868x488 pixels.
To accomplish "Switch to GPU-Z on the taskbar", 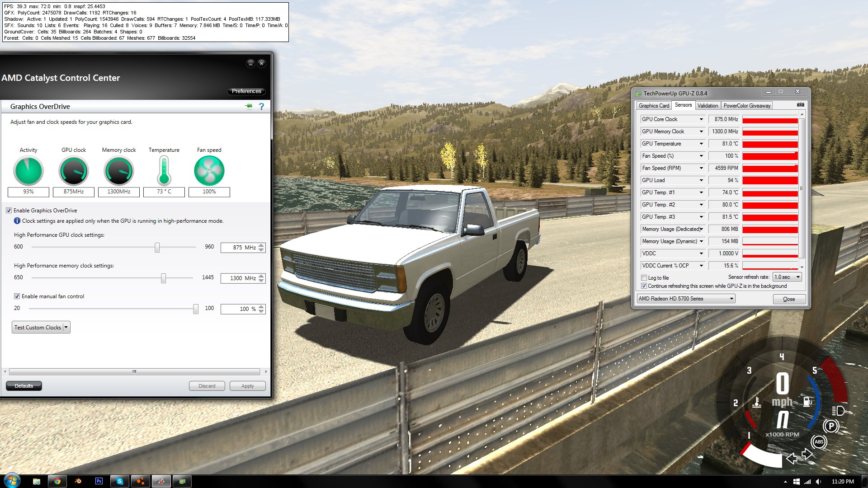I will tap(182, 481).
